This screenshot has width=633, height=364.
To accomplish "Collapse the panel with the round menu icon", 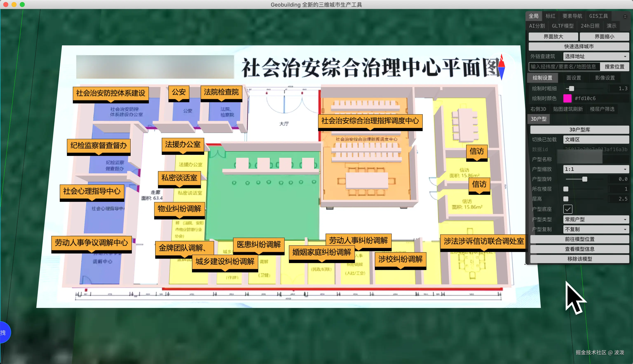I will point(625,16).
